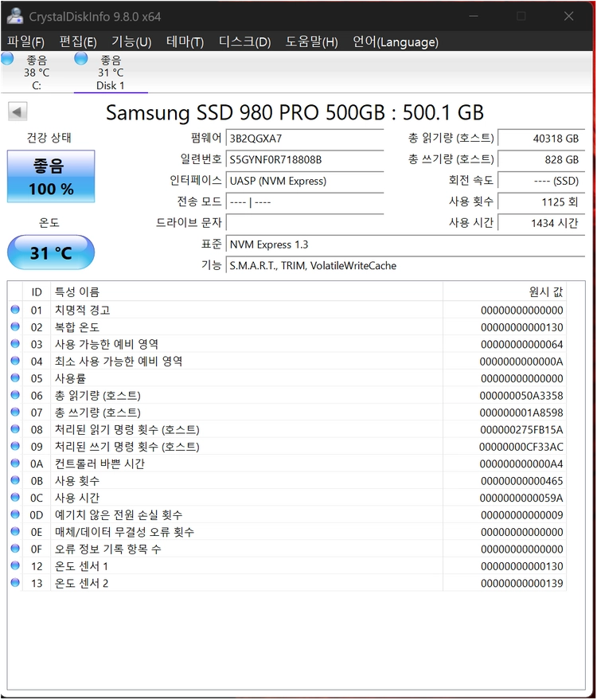Click the status dot for row 03 사용 가능한 예비 영역
This screenshot has height=700, width=597.
(x=15, y=343)
